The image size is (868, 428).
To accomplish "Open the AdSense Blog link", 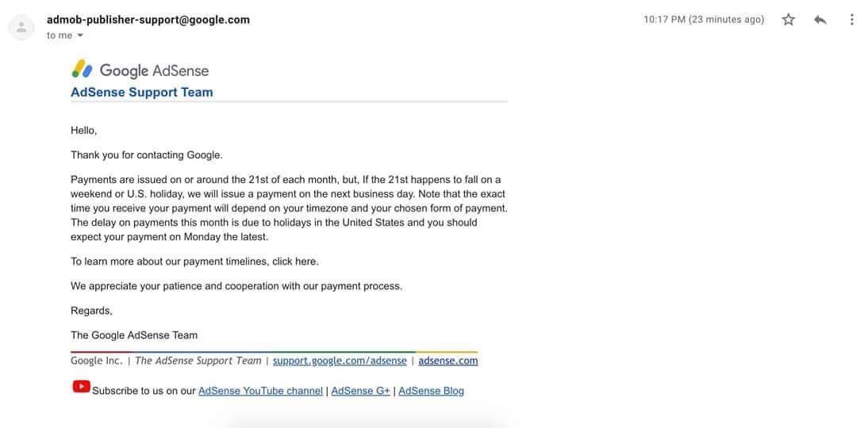I will 432,391.
